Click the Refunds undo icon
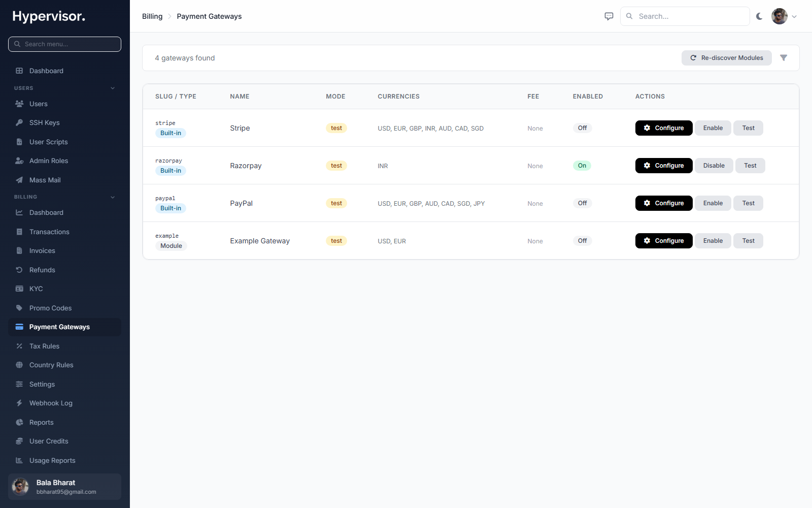This screenshot has width=812, height=508. (19, 270)
